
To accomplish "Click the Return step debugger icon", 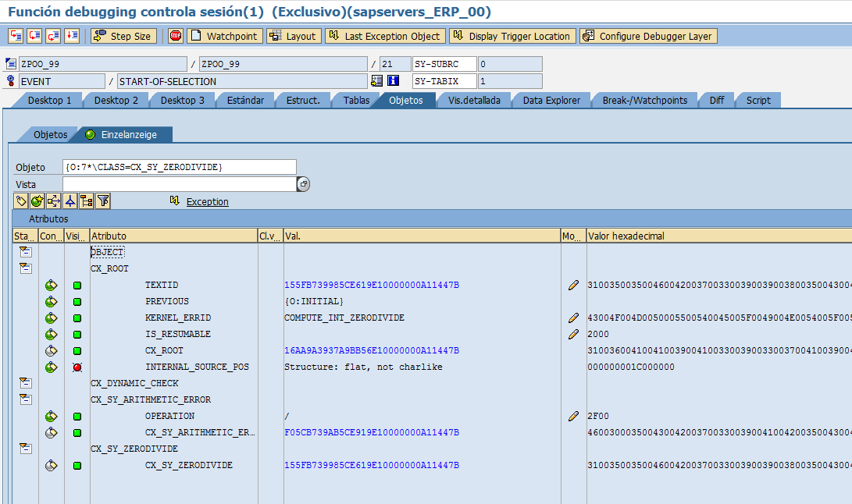I will coord(52,36).
